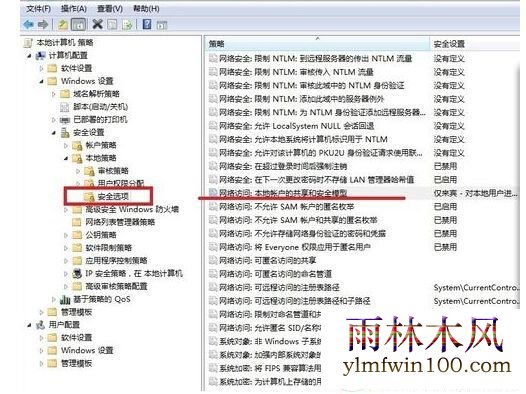Click the Forward arrow toolbar icon
The height and width of the screenshot is (394, 526).
43,24
